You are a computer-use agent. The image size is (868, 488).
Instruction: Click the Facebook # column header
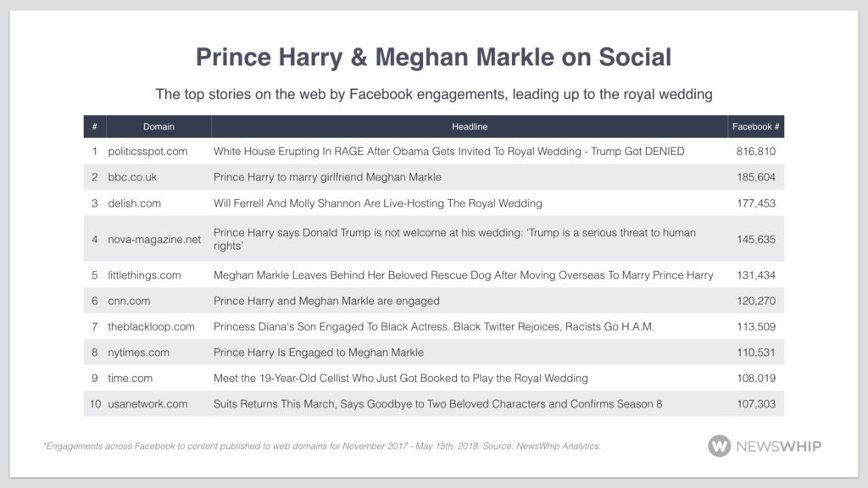click(755, 127)
